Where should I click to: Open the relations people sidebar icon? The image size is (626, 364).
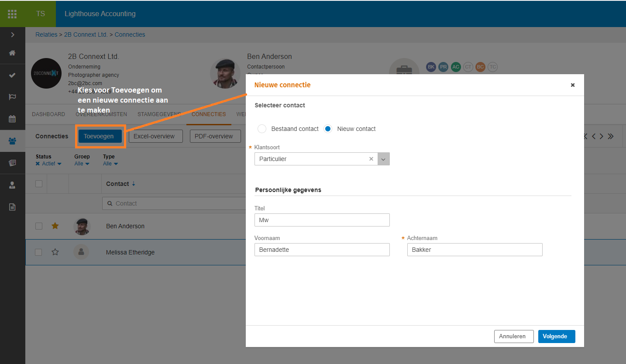(12, 141)
